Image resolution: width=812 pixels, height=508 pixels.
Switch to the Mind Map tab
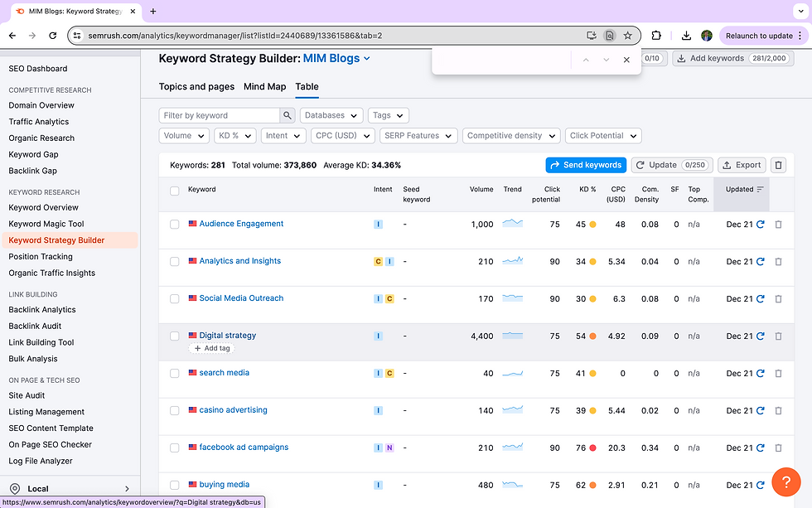264,86
